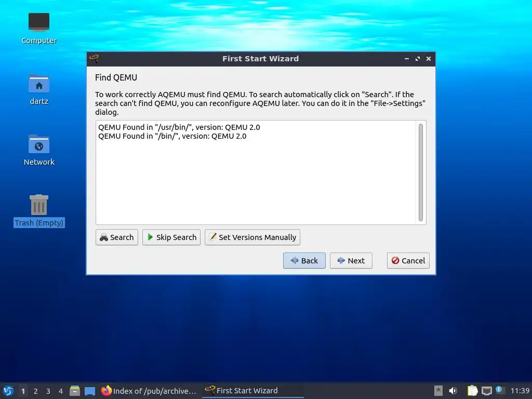Select the "/bin/" QEMU found line
Screen dimensions: 532x399
(172, 136)
